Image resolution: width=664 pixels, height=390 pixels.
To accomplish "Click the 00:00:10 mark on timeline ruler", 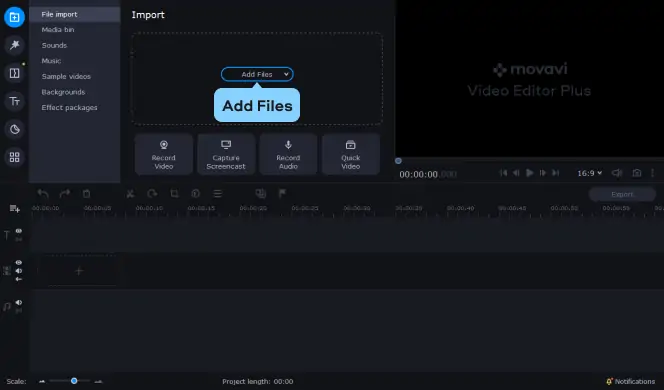I will point(149,208).
